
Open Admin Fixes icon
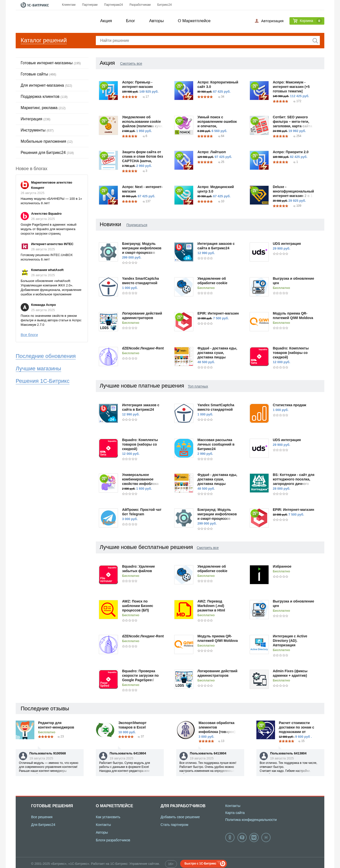coord(259,679)
